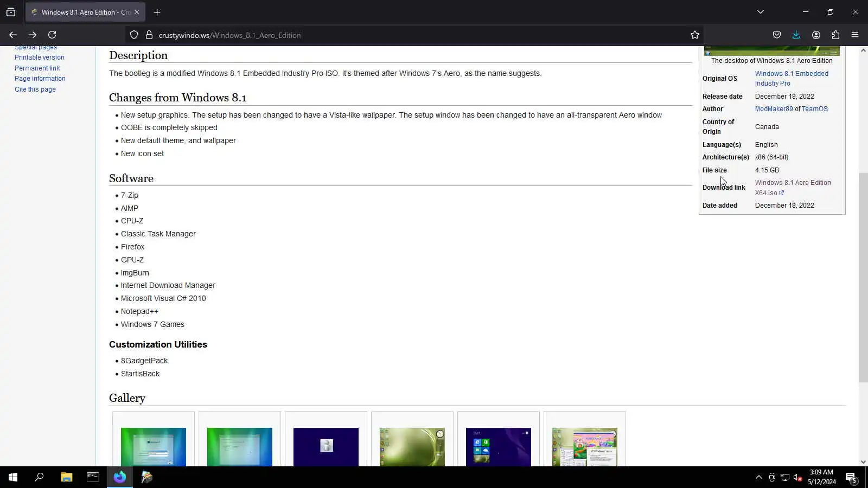Reload the current page
The image size is (868, 488).
tap(52, 35)
